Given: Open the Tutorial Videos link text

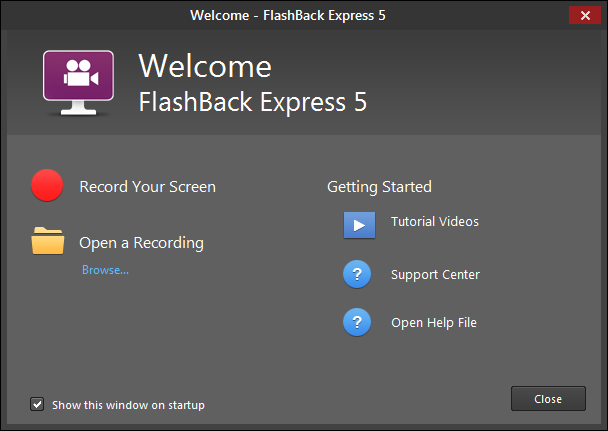Looking at the screenshot, I should 434,222.
